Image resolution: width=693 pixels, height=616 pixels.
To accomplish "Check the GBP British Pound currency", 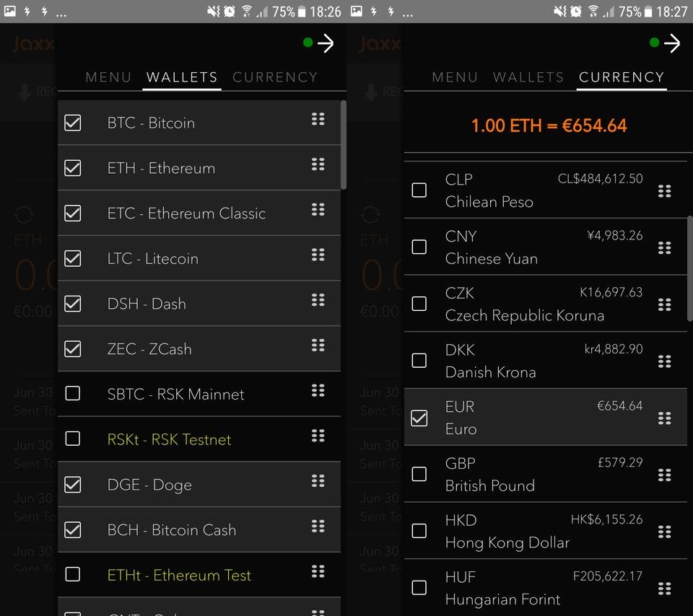I will (x=419, y=474).
